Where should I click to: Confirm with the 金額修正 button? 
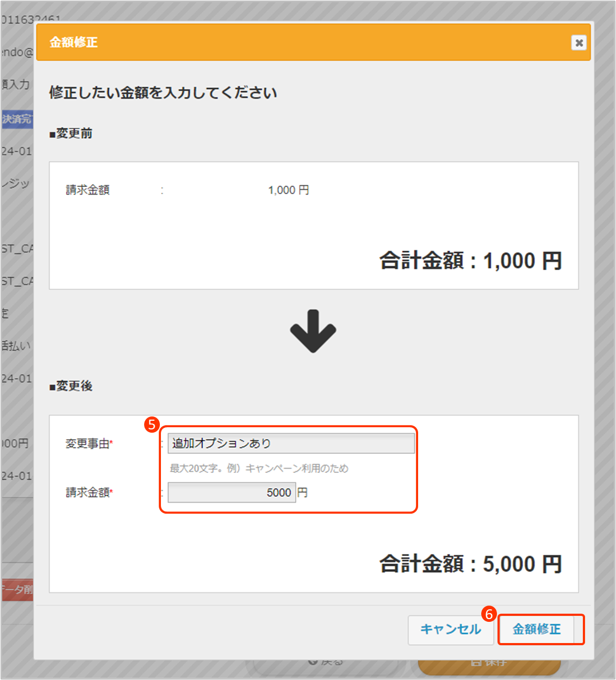tap(537, 629)
